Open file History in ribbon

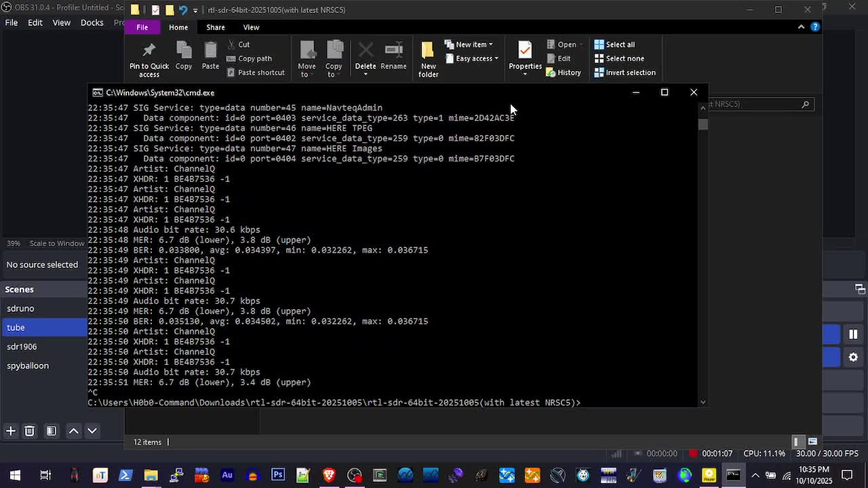(x=564, y=73)
